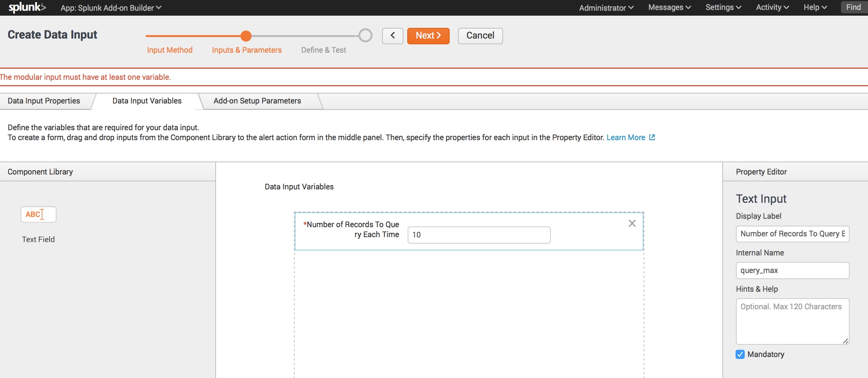The width and height of the screenshot is (868, 378).
Task: Uncheck the Mandatory checkbox
Action: click(x=740, y=354)
